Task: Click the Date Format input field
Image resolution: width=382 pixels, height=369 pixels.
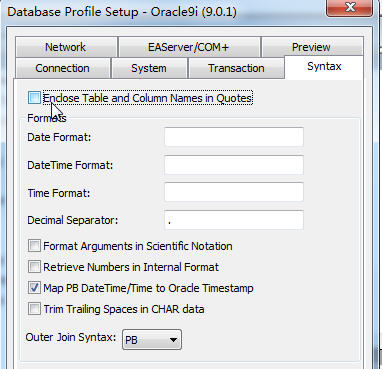Action: point(234,137)
